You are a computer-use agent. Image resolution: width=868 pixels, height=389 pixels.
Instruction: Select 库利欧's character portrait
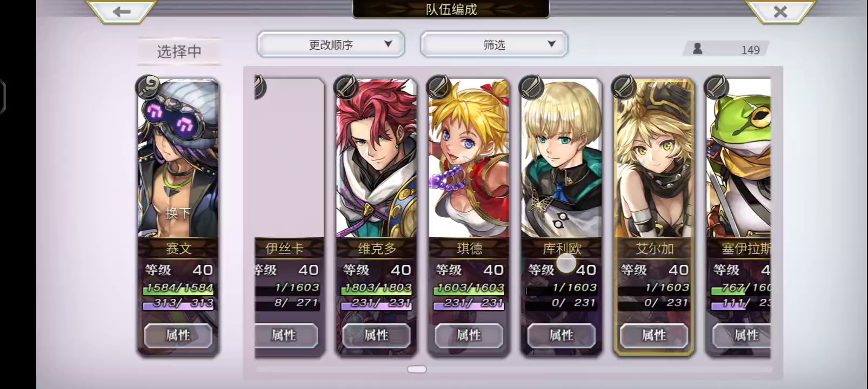pyautogui.click(x=561, y=158)
